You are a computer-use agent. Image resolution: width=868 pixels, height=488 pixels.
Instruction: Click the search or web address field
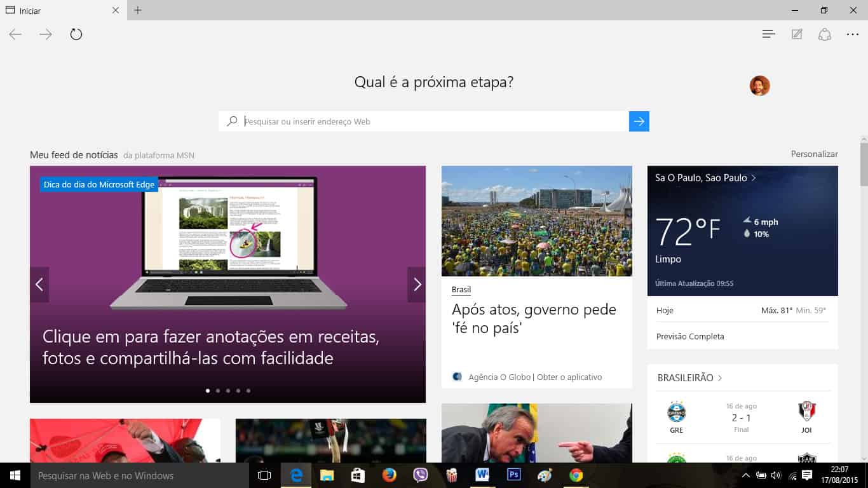coord(424,121)
